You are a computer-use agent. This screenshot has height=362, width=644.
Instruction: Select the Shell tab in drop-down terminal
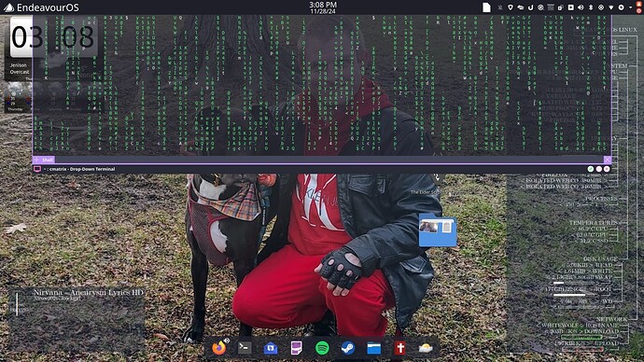48,160
